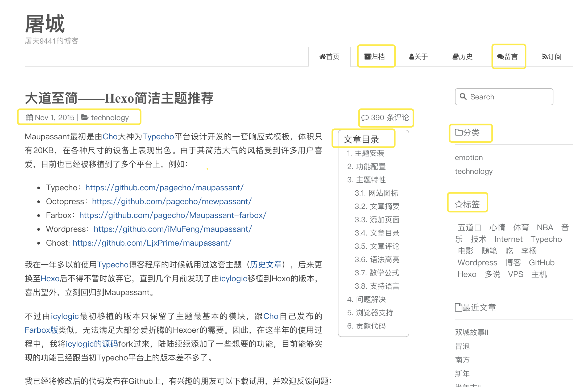Open the technology category under 分类

click(474, 171)
